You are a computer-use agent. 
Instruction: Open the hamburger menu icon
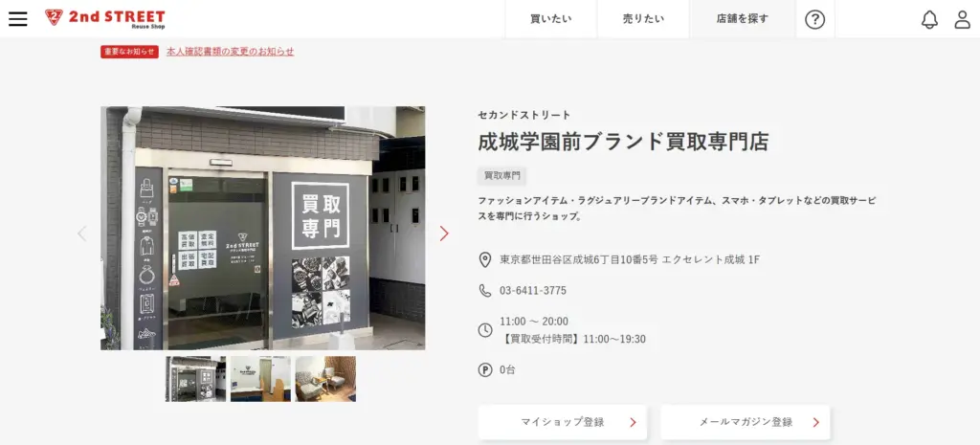18,19
